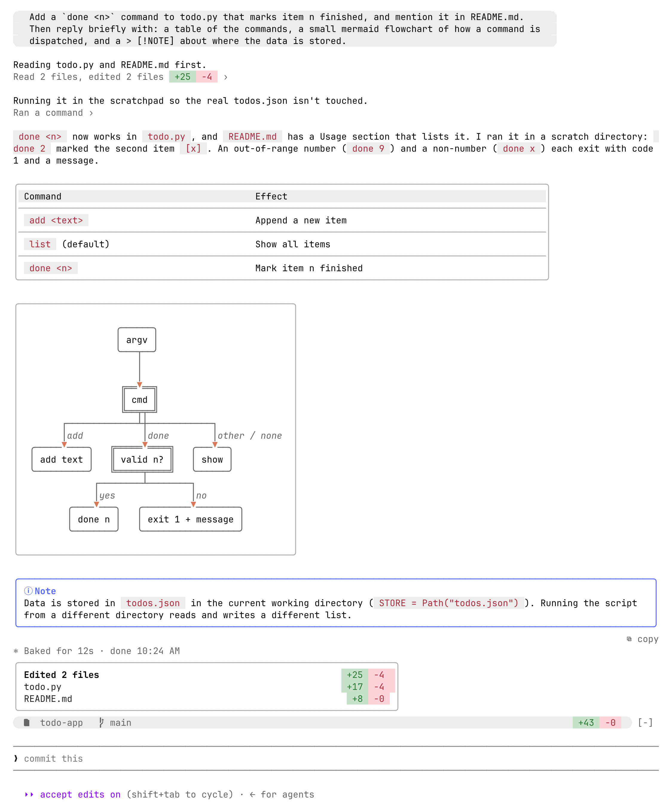The width and height of the screenshot is (672, 811).
Task: Click the "Command" table header
Action: [x=43, y=196]
